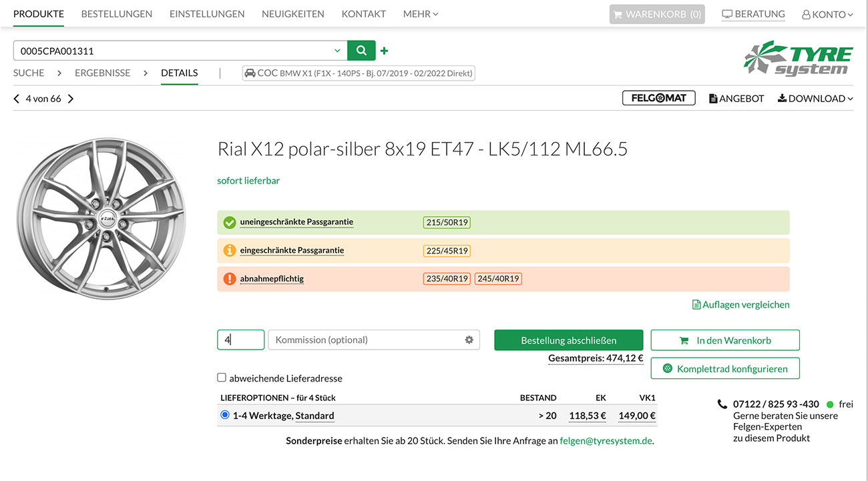
Task: Go to previous product arrow
Action: click(17, 99)
